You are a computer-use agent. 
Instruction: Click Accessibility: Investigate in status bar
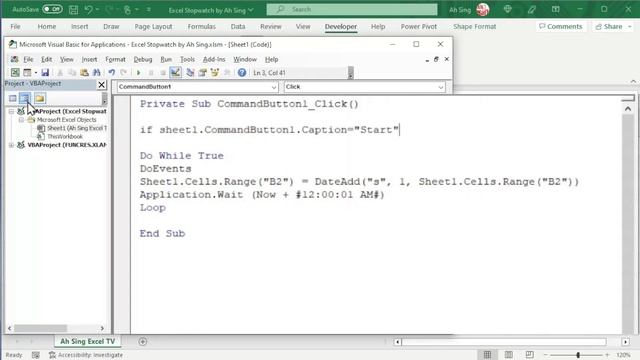[86, 355]
